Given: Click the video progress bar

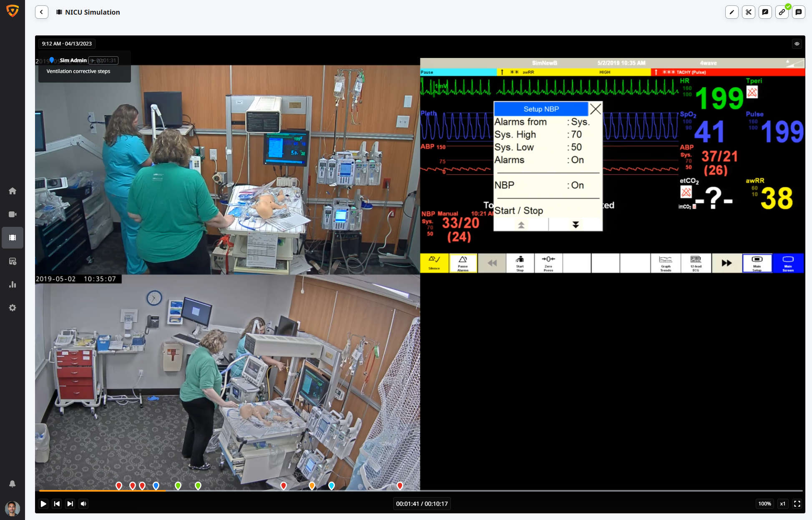Looking at the screenshot, I should coord(420,491).
